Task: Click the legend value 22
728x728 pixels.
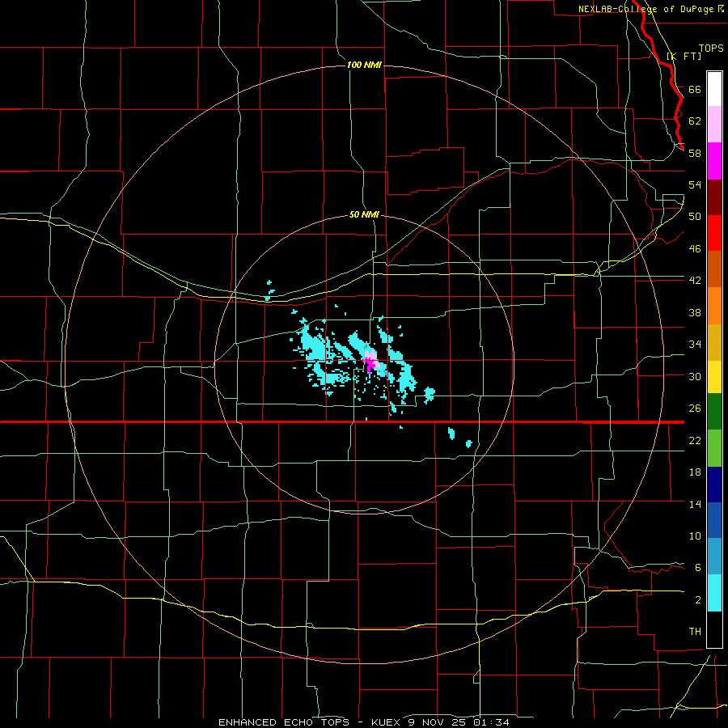Action: pos(695,440)
